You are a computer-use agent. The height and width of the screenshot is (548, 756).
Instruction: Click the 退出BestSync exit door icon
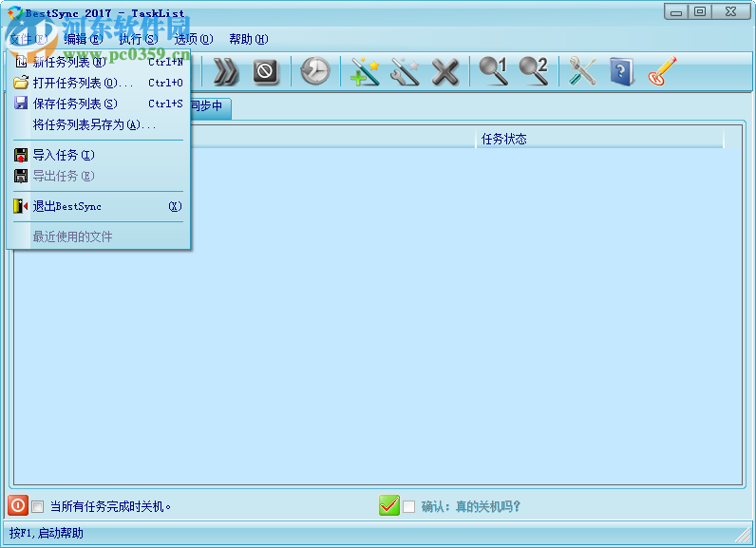pyautogui.click(x=21, y=206)
